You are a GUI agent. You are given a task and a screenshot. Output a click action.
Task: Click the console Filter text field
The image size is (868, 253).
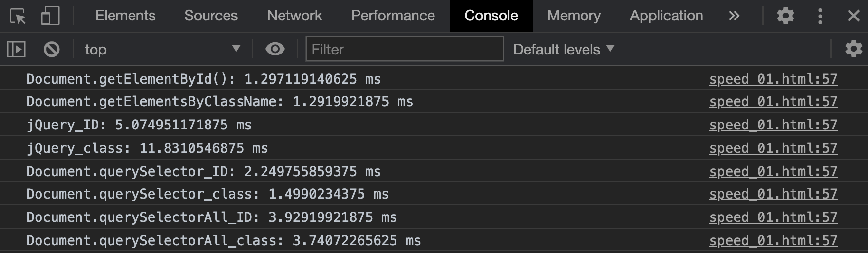tap(404, 49)
